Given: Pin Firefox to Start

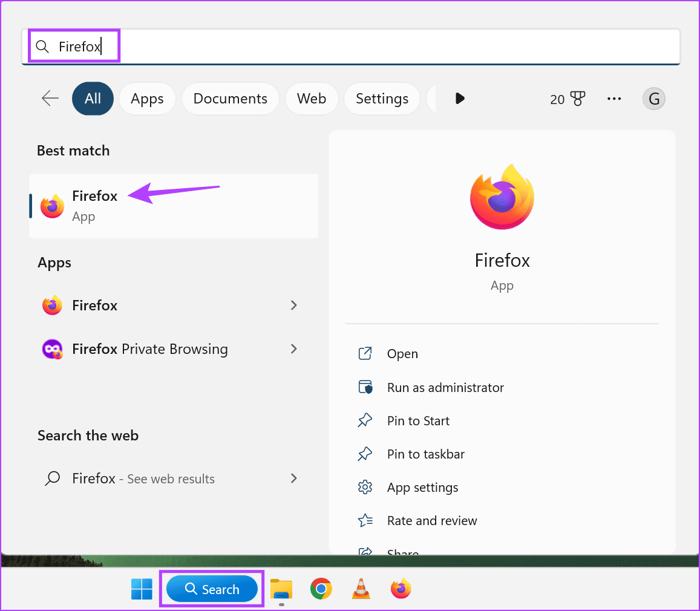Looking at the screenshot, I should pyautogui.click(x=418, y=420).
